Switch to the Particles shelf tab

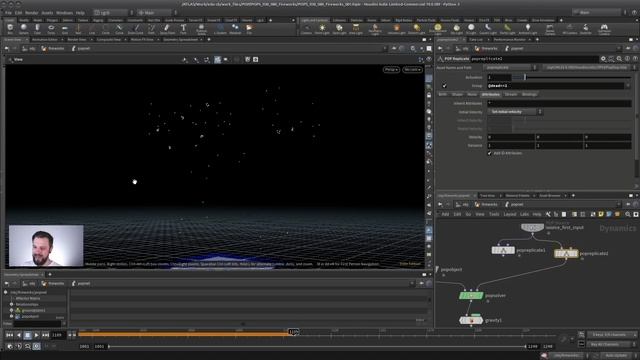[x=356, y=20]
